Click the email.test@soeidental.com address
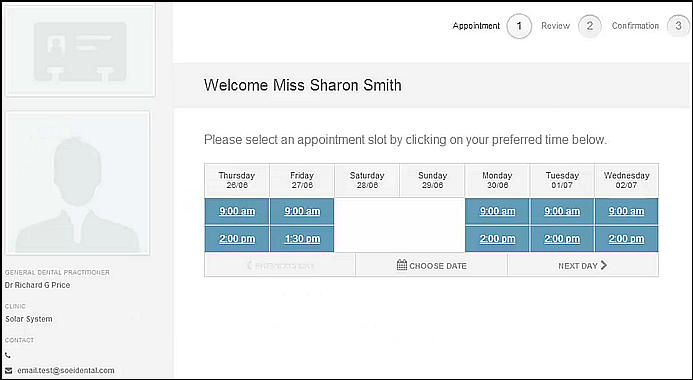The height and width of the screenshot is (380, 693). (x=66, y=370)
